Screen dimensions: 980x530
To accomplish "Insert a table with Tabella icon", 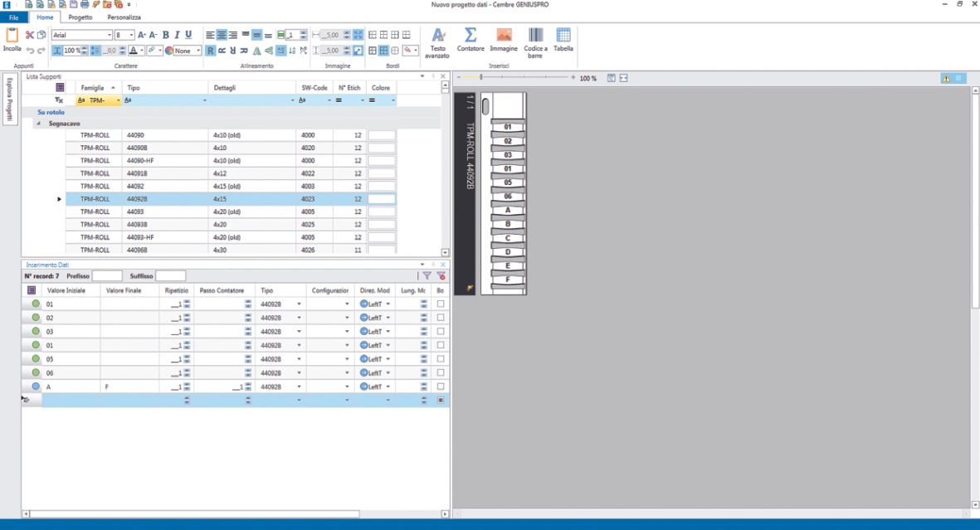I will coord(563,36).
